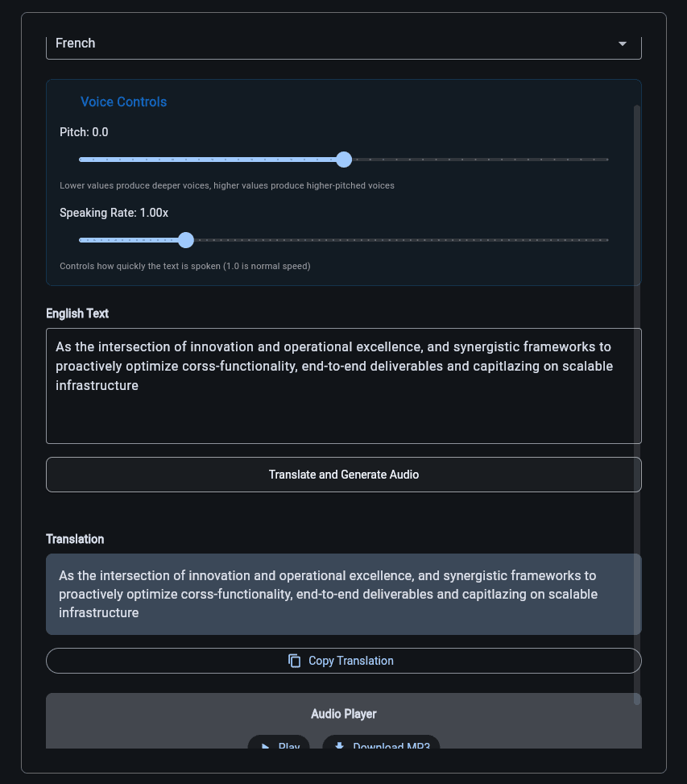The width and height of the screenshot is (687, 784).
Task: Collapse the Voice Controls panel header
Action: click(x=123, y=102)
